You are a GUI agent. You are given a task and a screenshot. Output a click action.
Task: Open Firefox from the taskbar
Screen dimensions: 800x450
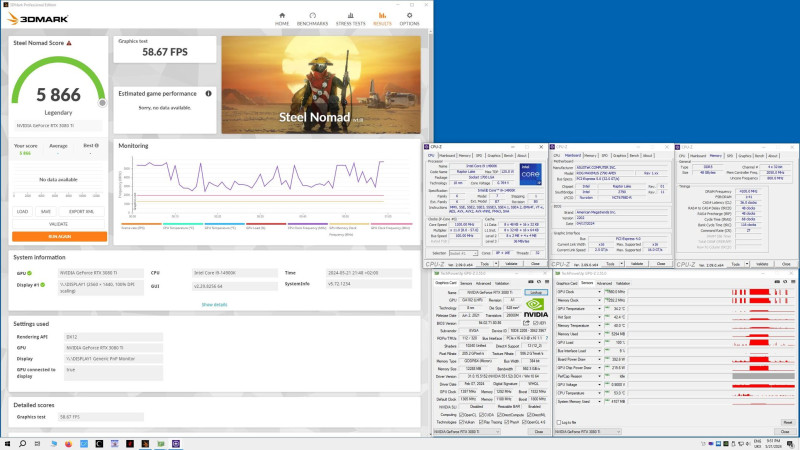(x=68, y=444)
